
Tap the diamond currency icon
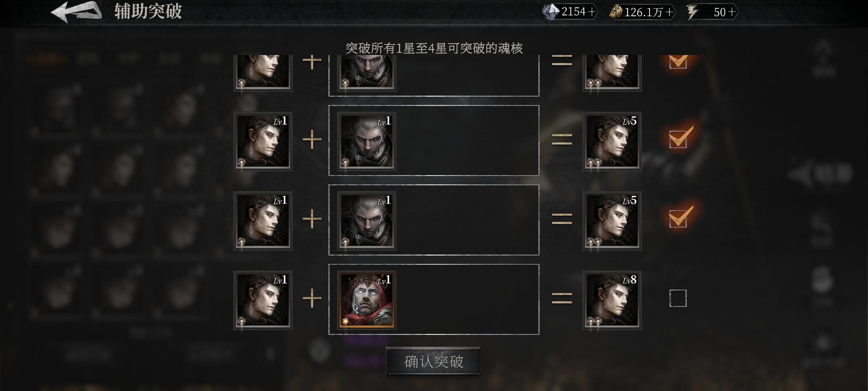click(x=551, y=12)
